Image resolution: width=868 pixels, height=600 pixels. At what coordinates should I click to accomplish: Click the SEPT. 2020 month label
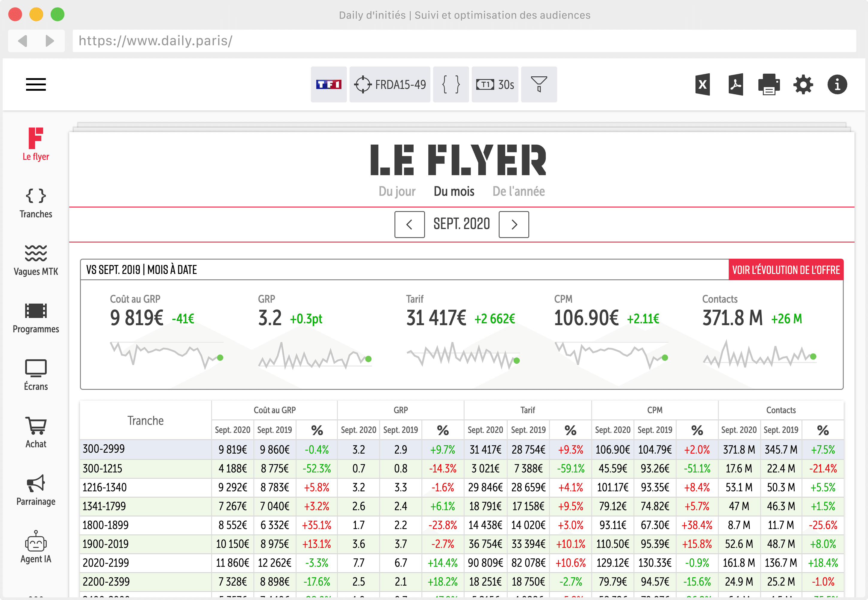pyautogui.click(x=462, y=224)
